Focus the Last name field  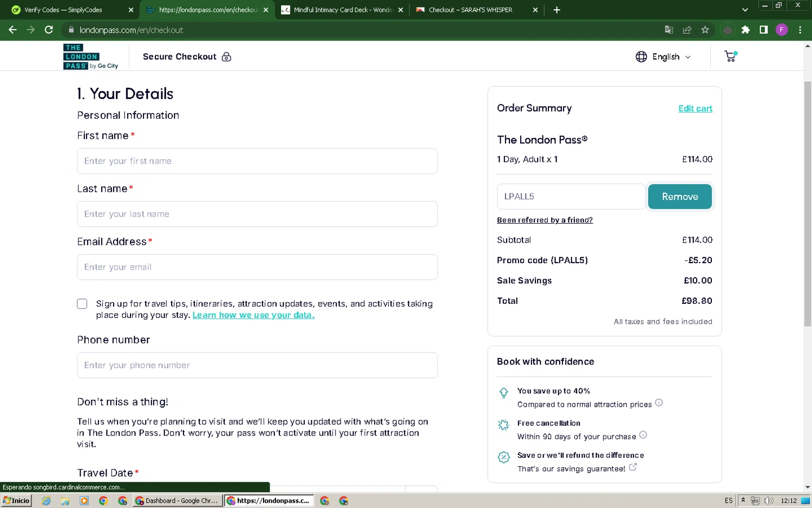click(x=257, y=214)
